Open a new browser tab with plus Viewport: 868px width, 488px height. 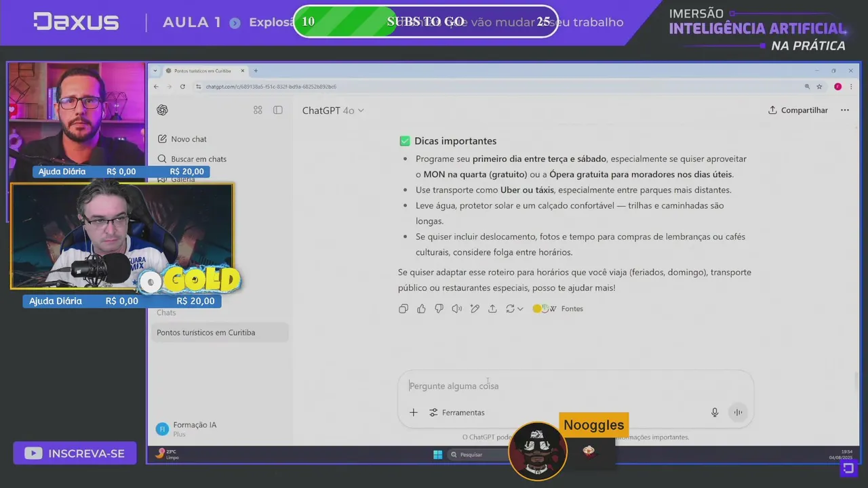256,70
